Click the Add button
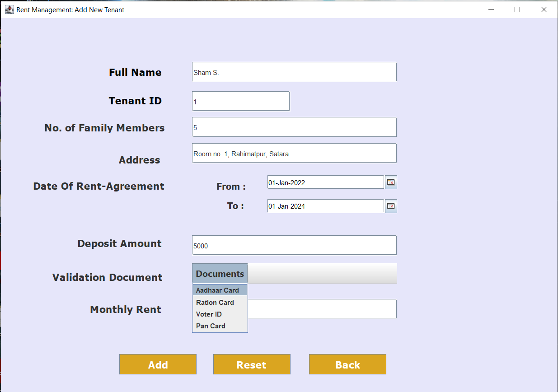This screenshot has width=558, height=392. click(158, 364)
